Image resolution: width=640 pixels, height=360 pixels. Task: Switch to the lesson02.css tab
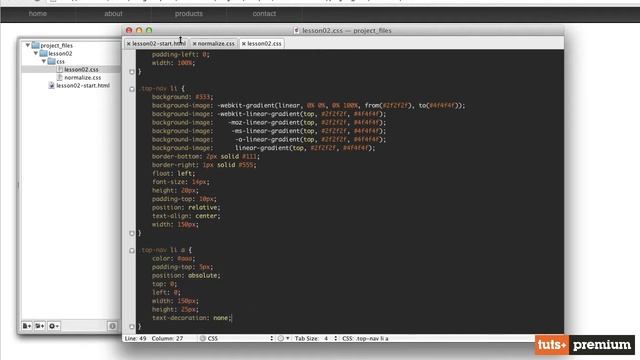tap(264, 43)
